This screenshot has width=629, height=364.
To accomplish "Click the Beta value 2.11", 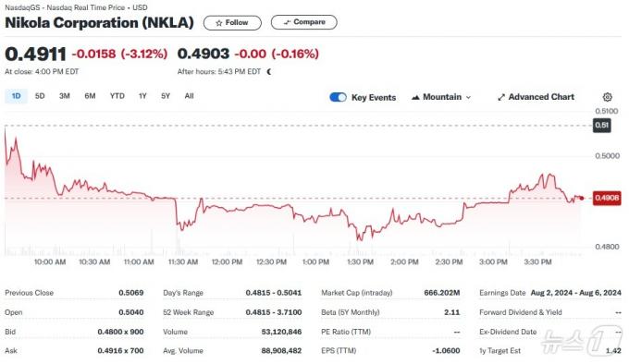I will 452,312.
